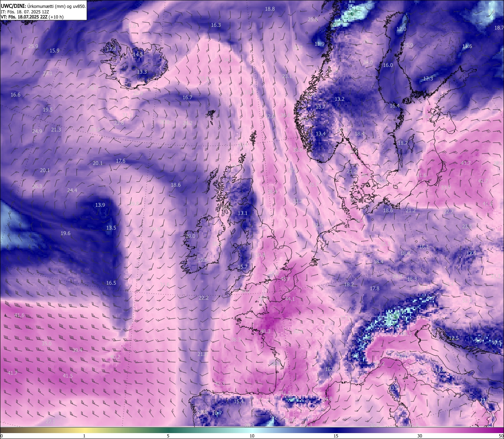
Task: Click the 24.9 value near the left edge
Action: [x=37, y=132]
